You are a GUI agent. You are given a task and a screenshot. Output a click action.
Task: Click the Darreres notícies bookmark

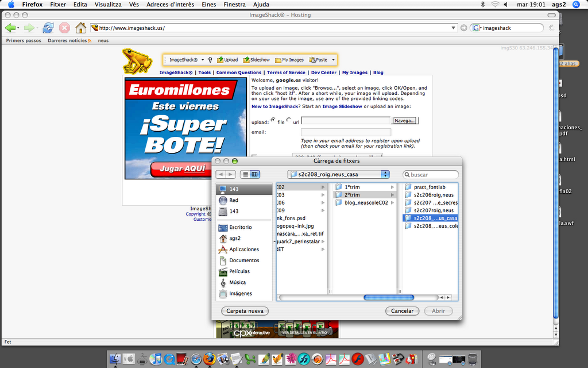(x=69, y=41)
